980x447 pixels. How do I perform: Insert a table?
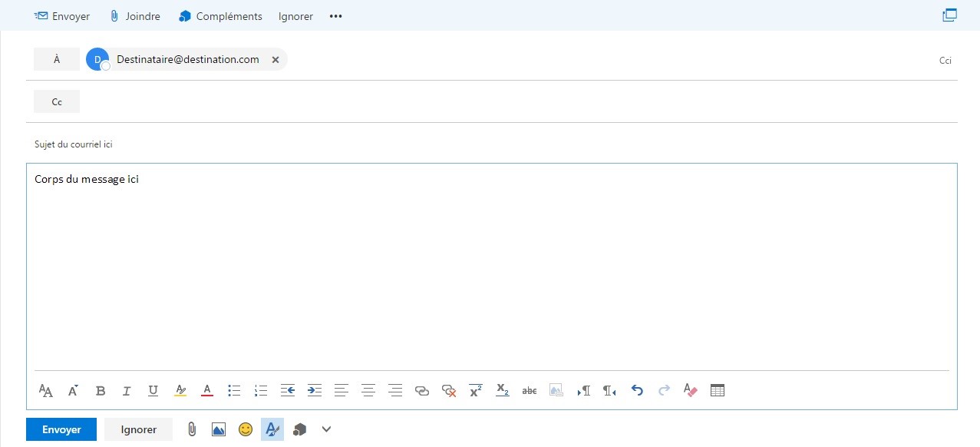[x=718, y=391]
